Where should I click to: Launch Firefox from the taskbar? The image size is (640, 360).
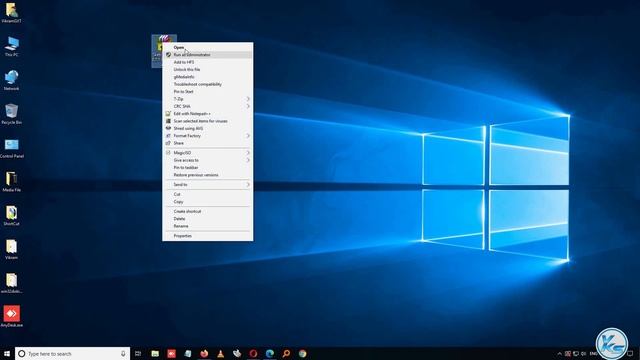tap(204, 353)
